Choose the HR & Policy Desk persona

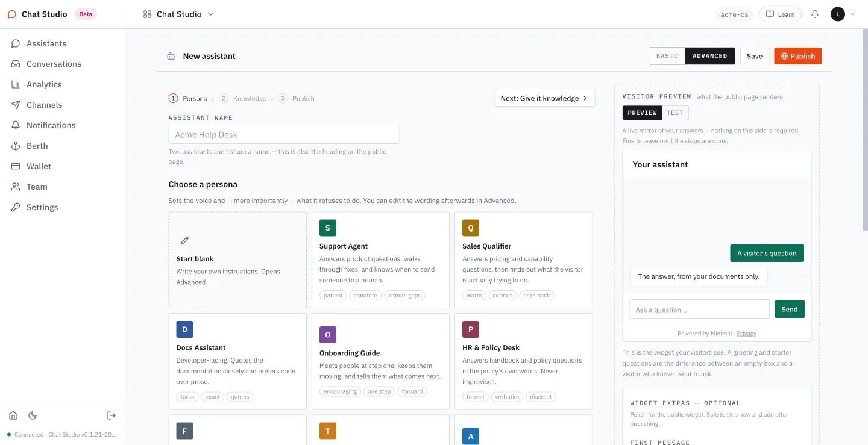(x=524, y=361)
